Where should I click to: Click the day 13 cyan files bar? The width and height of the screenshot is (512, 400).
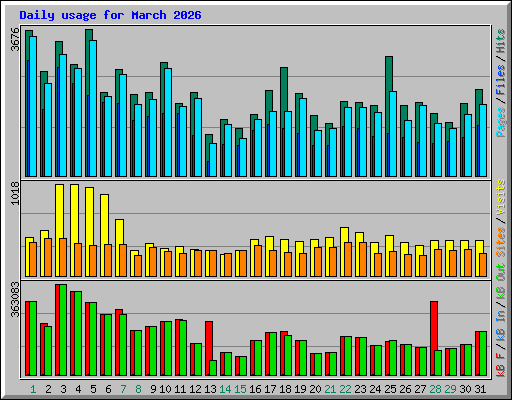coord(213,160)
